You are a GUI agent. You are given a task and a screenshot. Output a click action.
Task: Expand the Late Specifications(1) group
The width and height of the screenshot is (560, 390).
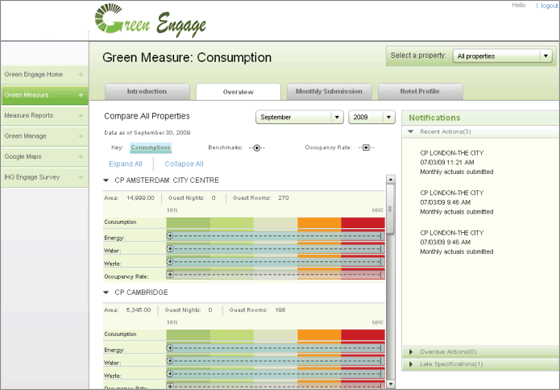point(411,364)
